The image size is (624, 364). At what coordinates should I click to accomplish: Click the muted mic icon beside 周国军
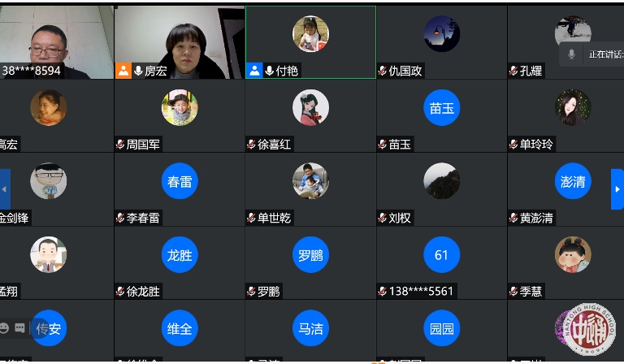(119, 145)
